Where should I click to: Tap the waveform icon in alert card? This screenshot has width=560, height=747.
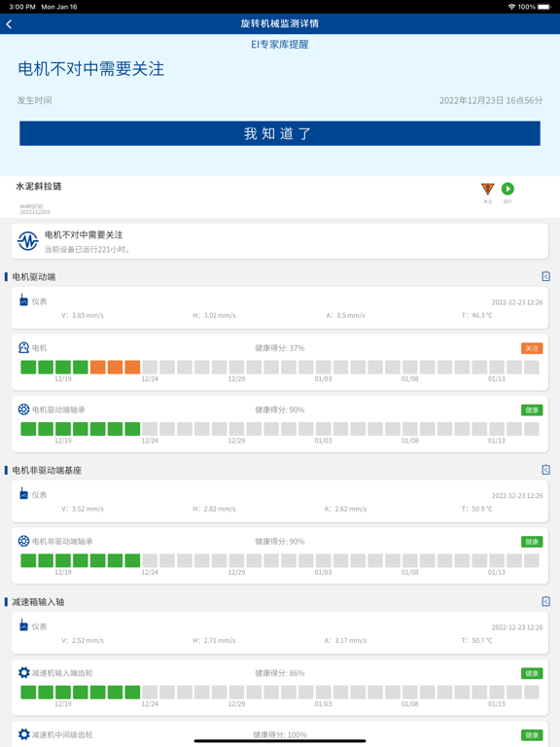(27, 241)
